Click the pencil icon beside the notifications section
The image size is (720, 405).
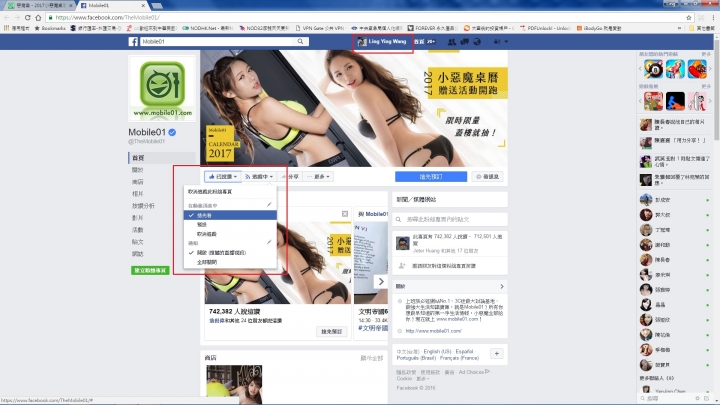pos(269,242)
